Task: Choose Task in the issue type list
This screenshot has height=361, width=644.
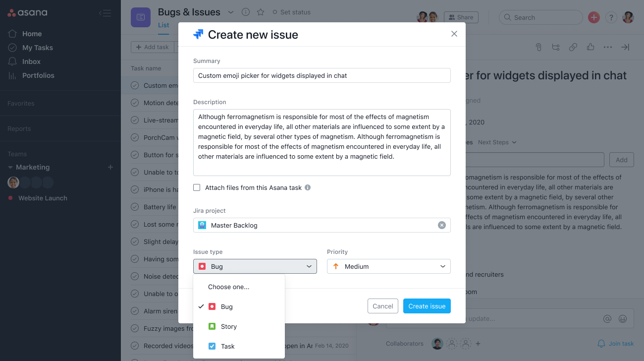Action: tap(227, 346)
